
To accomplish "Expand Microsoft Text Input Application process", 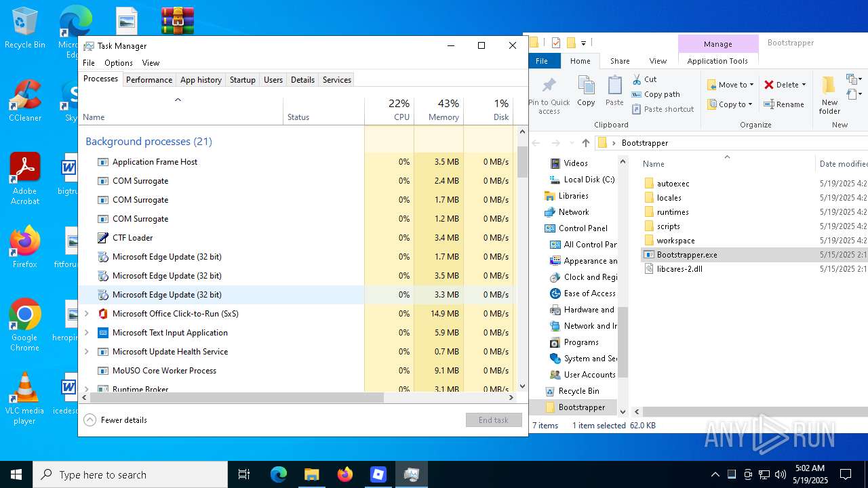I will (x=86, y=333).
